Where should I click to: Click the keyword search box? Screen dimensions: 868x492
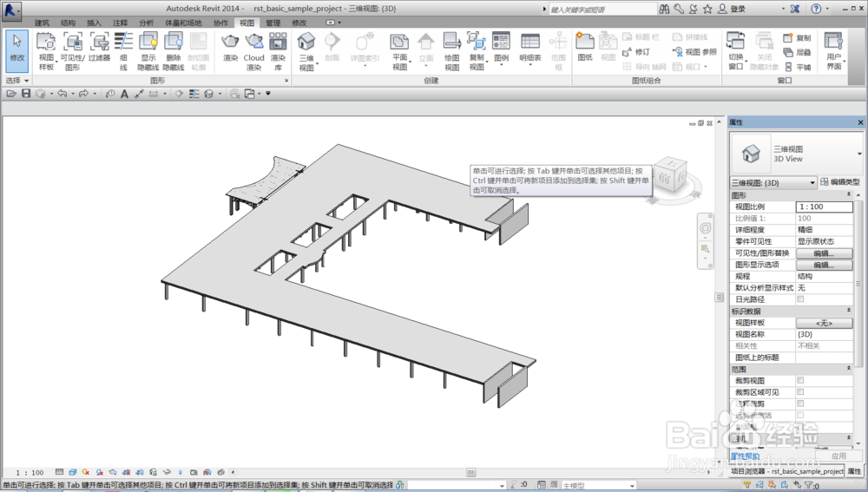tap(602, 9)
